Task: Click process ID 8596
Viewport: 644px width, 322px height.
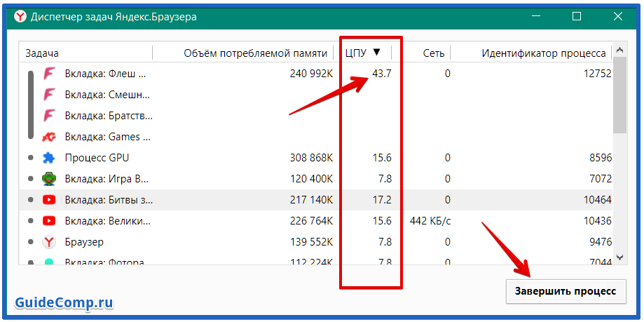Action: 600,158
